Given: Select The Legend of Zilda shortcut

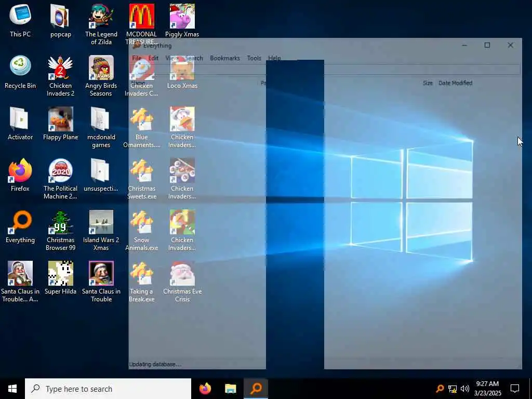Looking at the screenshot, I should pos(101,24).
